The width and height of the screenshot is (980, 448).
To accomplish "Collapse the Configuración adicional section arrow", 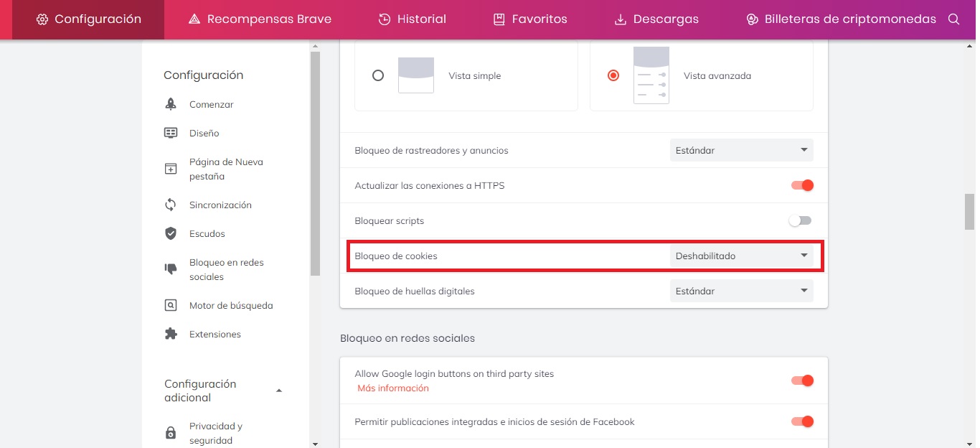I will point(279,391).
